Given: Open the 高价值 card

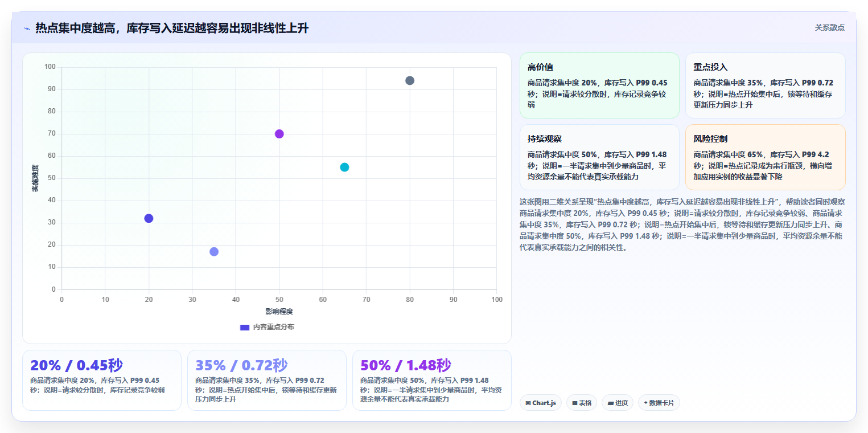Looking at the screenshot, I should point(599,85).
